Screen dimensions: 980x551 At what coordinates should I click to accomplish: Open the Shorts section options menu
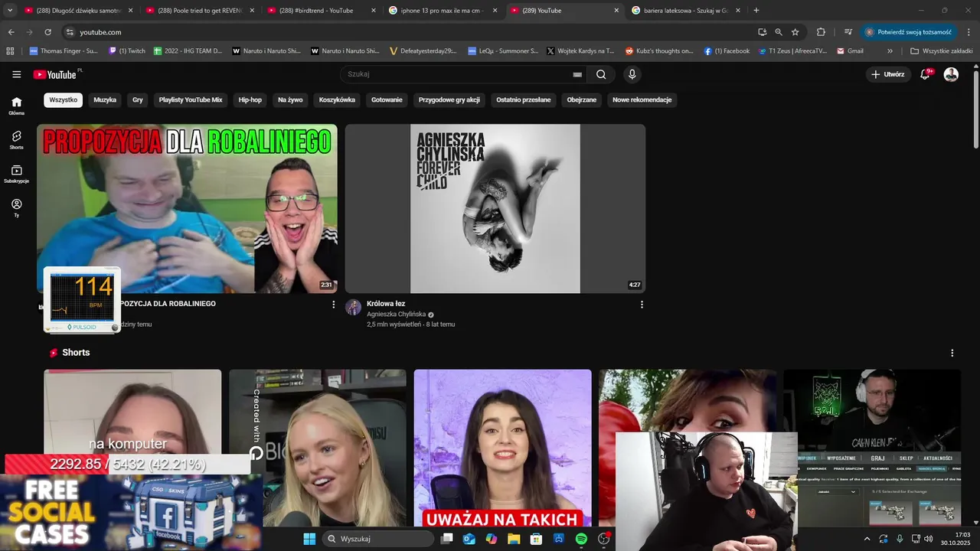pyautogui.click(x=952, y=353)
